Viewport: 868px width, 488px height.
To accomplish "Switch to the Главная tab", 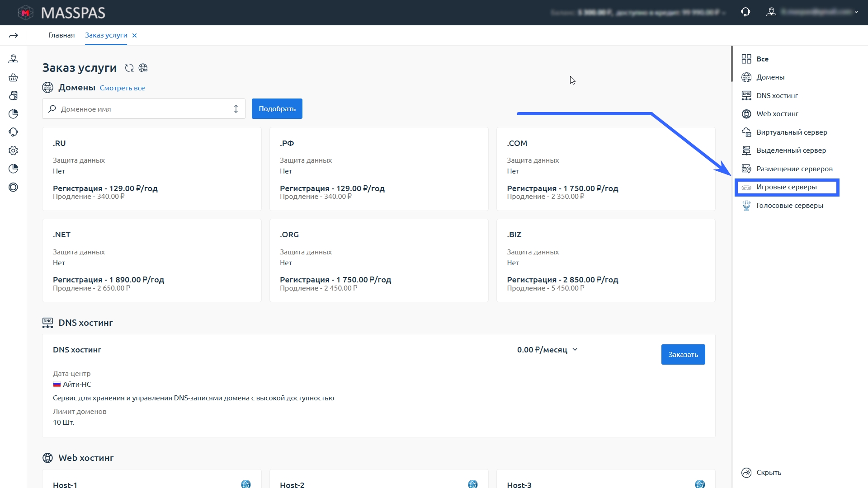I will (x=61, y=35).
